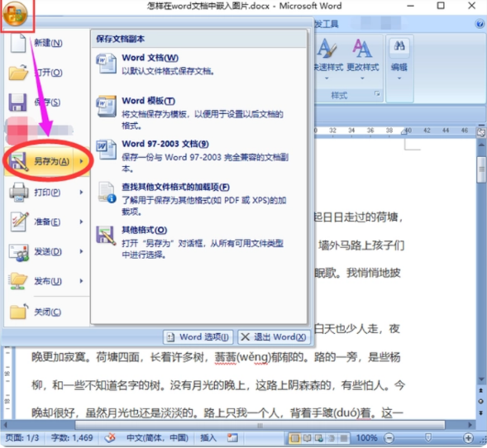Click Word 选项(I) button

[198, 337]
